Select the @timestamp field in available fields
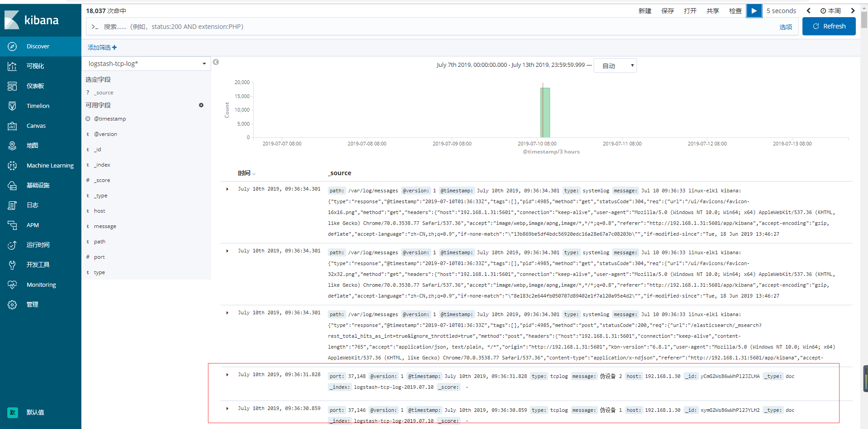The width and height of the screenshot is (868, 429). point(110,119)
